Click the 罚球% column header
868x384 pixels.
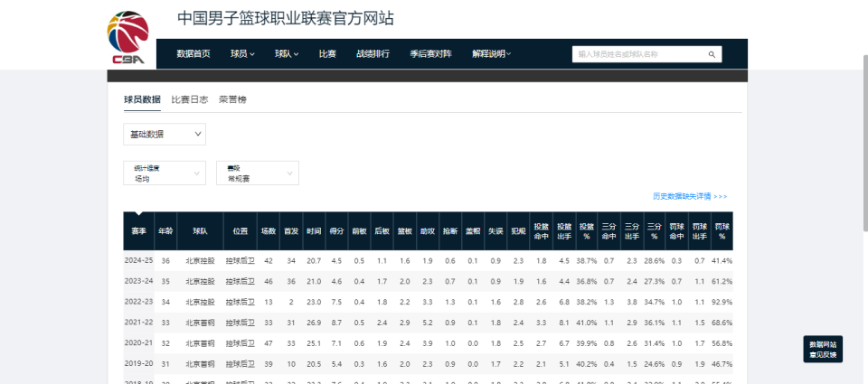click(x=722, y=231)
